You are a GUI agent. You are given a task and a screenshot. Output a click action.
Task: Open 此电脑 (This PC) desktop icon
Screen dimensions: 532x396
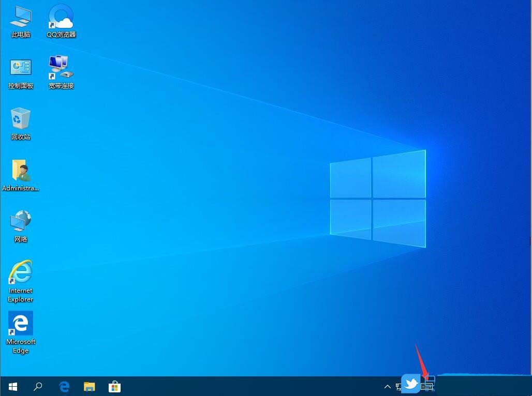tap(20, 21)
